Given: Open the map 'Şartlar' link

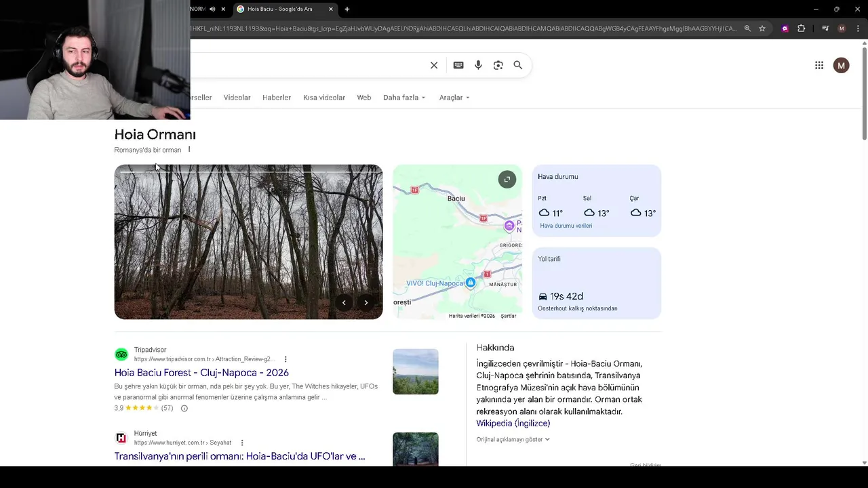Looking at the screenshot, I should [x=509, y=316].
